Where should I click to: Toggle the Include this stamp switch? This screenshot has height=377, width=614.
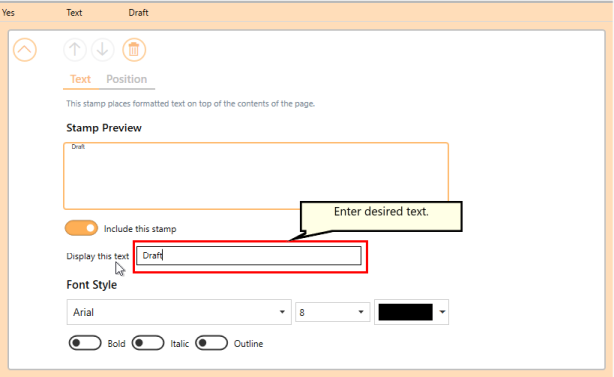click(81, 228)
